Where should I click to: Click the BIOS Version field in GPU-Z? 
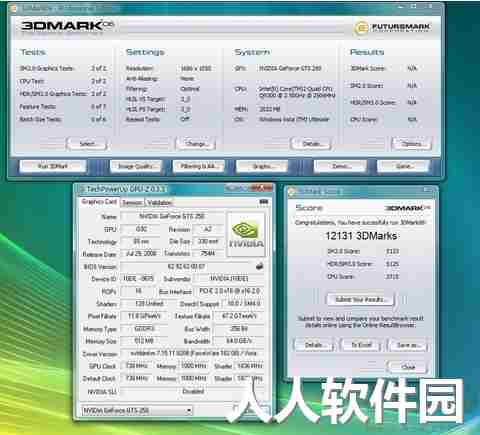pos(187,266)
